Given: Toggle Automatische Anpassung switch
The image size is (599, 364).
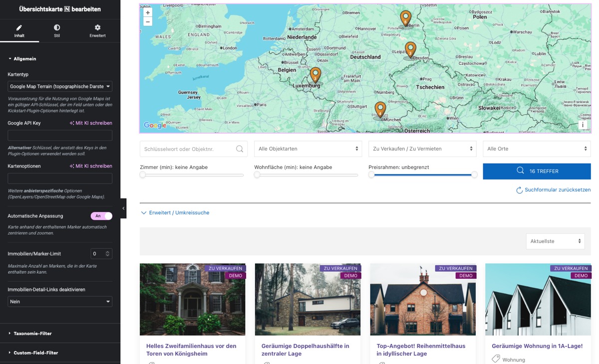Looking at the screenshot, I should (x=101, y=216).
